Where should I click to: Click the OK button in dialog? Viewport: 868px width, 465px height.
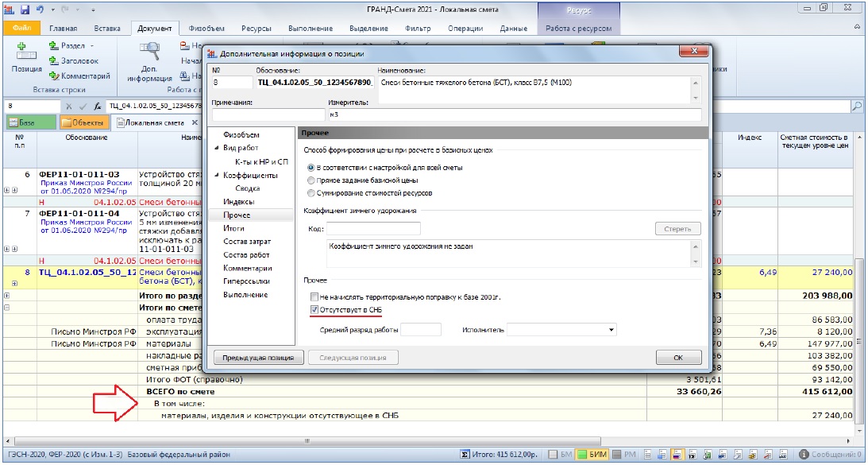678,358
